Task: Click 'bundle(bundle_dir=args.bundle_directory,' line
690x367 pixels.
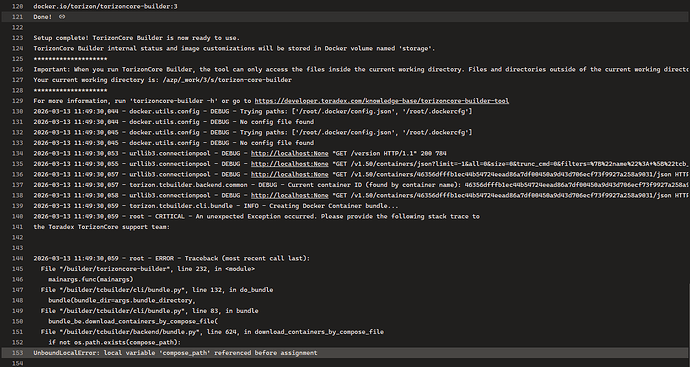Action: pyautogui.click(x=122, y=301)
